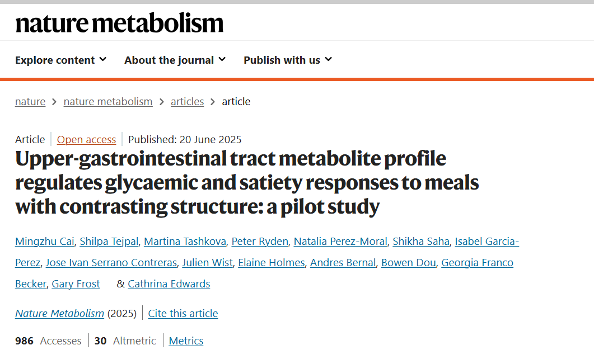Open author Gary Frost's details
This screenshot has height=364, width=594.
tap(76, 284)
